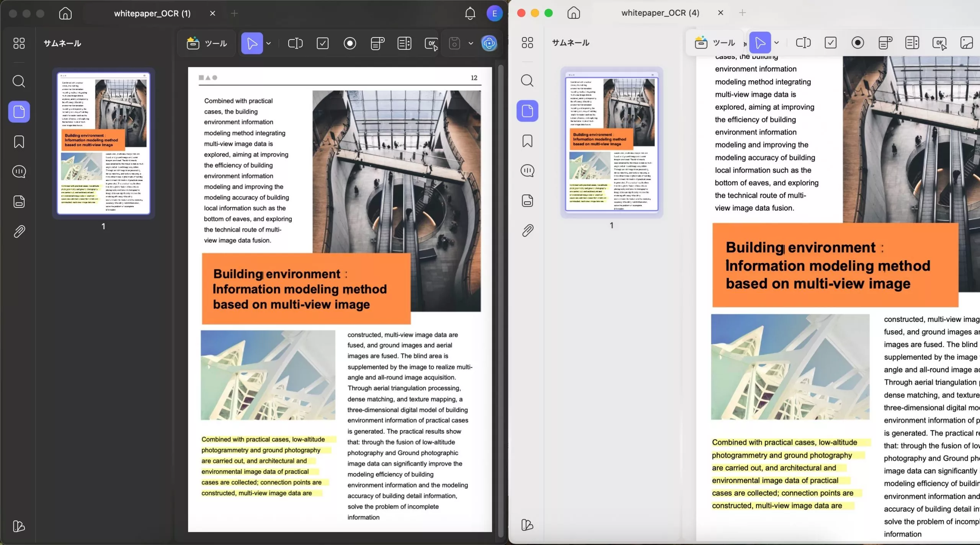
Task: Toggle the thumbnail panel button in the light sidebar
Action: coord(527,111)
